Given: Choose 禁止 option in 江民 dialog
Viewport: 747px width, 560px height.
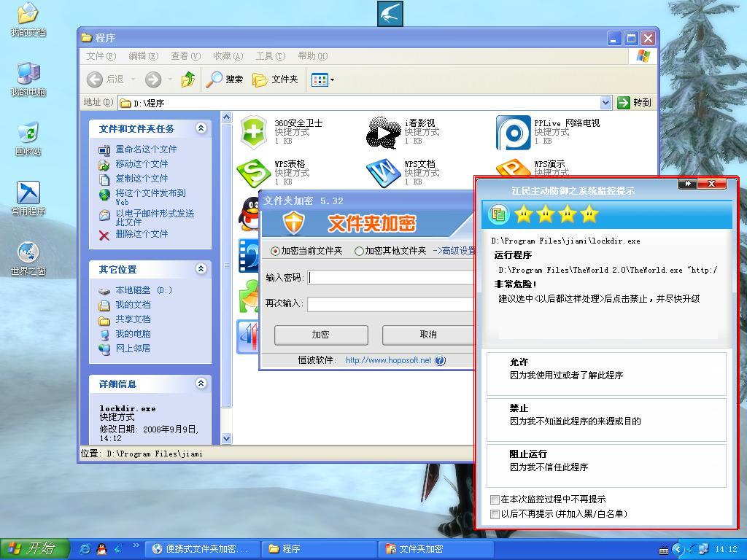Looking at the screenshot, I should click(606, 419).
